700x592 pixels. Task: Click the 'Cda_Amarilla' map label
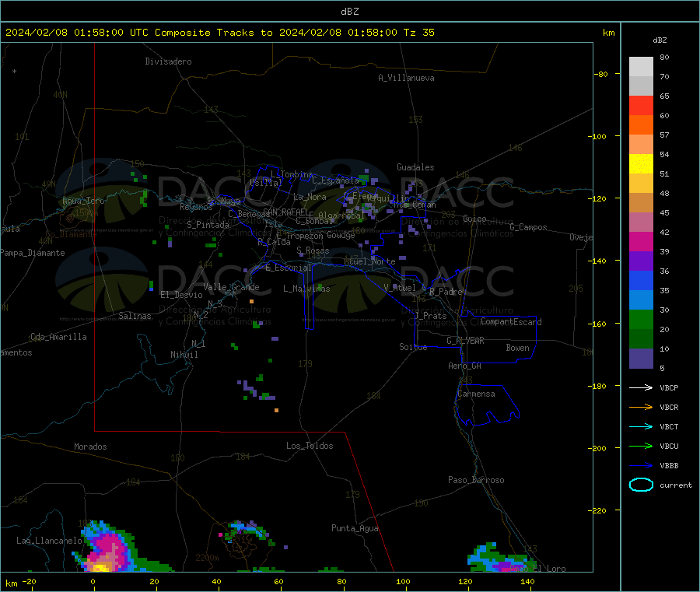pos(58,337)
